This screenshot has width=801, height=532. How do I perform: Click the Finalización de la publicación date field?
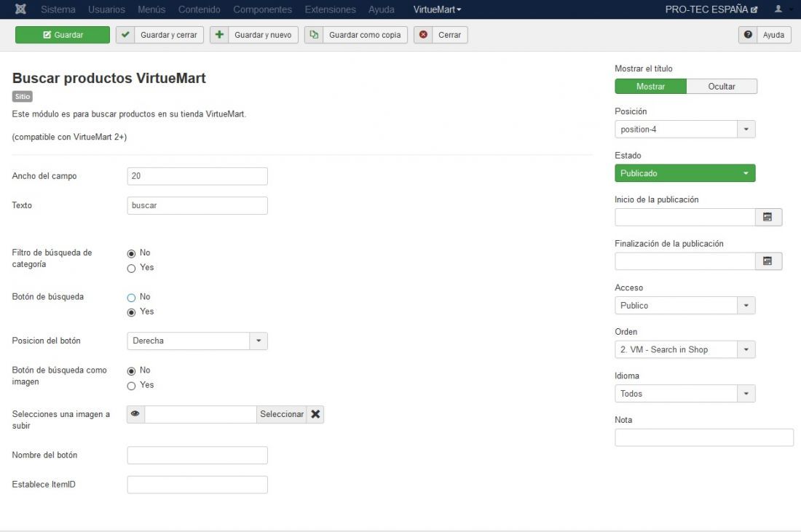(x=685, y=261)
